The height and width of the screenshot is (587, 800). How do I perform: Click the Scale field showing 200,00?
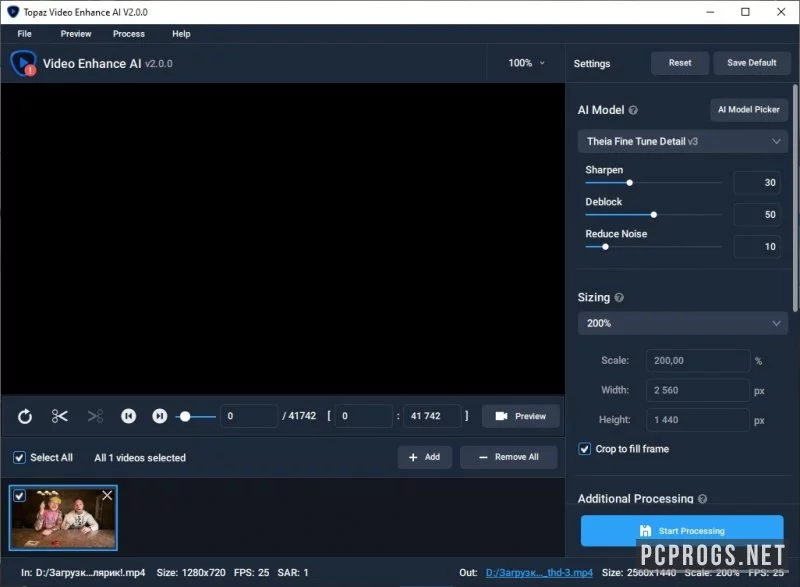698,361
